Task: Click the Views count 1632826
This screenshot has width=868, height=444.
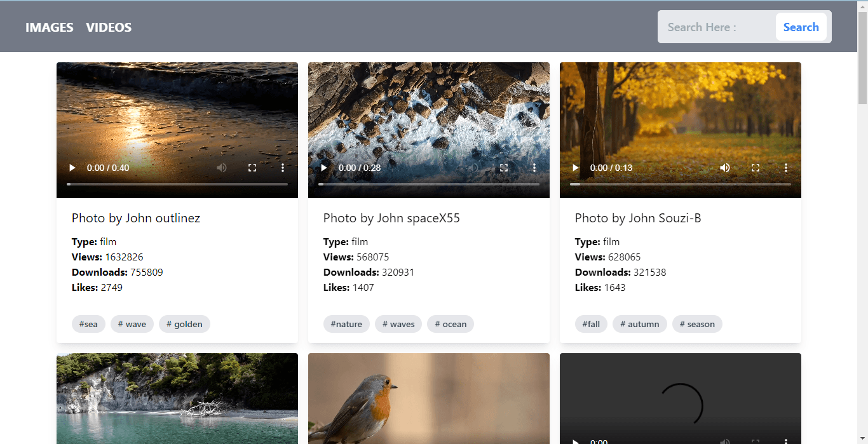Action: coord(124,257)
